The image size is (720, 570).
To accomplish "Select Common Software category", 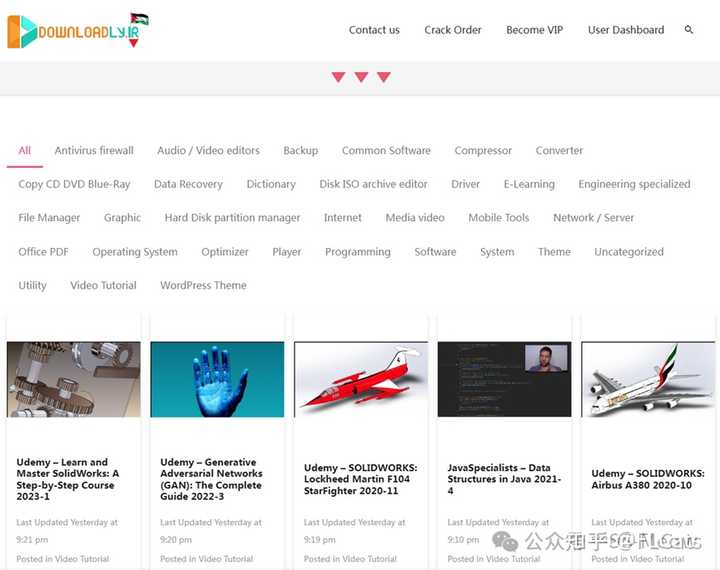I will pos(386,151).
